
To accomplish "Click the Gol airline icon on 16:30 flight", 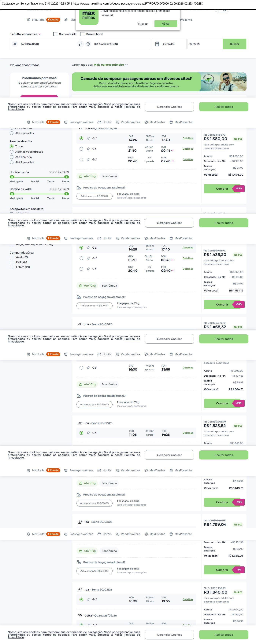I will tap(88, 368).
